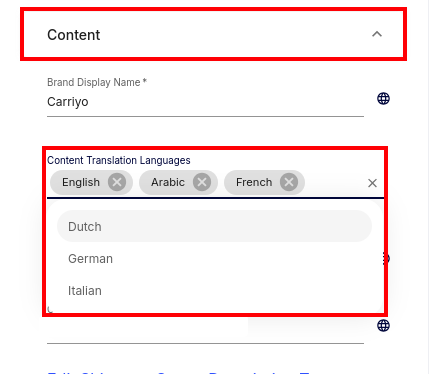Collapse the Content section with the chevron
The image size is (429, 374).
(x=377, y=34)
